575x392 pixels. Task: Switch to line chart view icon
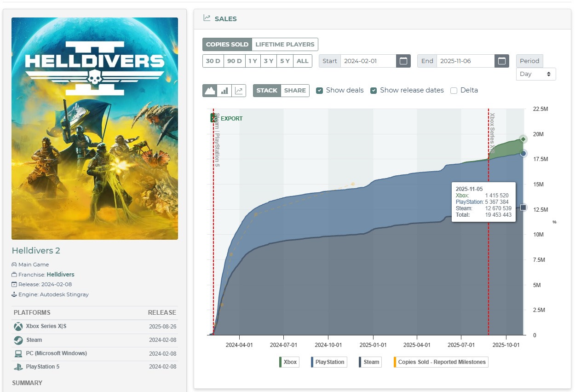[239, 91]
